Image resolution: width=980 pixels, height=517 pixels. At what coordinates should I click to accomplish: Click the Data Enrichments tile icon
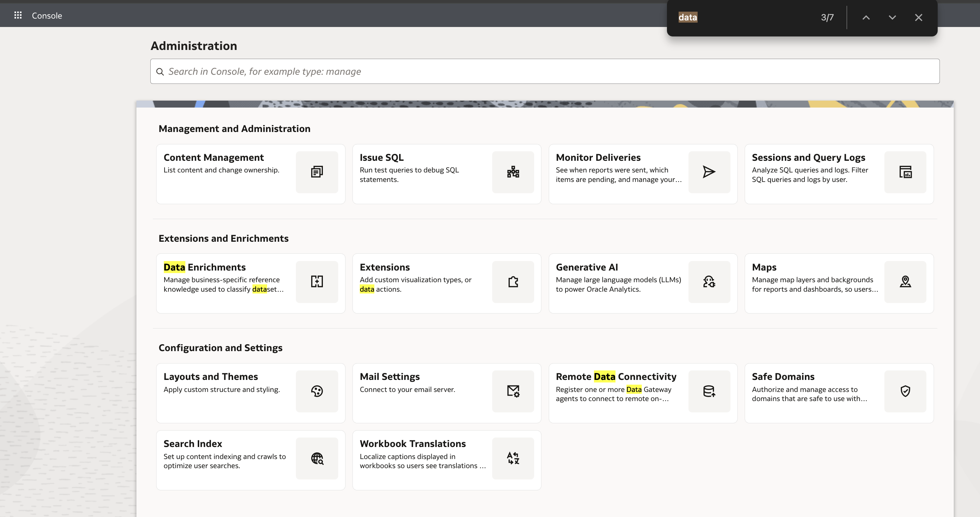pos(317,281)
